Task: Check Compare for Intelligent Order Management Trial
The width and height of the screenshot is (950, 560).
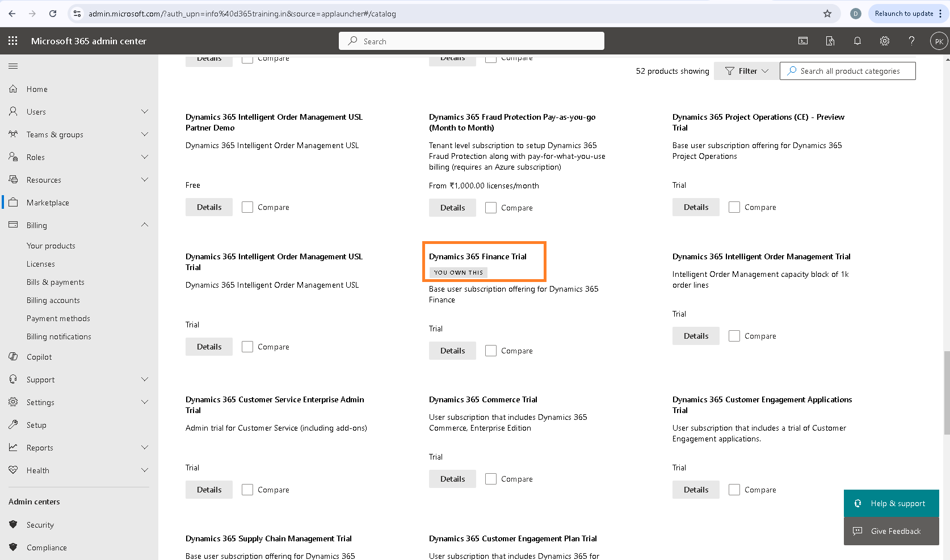Action: coord(734,336)
